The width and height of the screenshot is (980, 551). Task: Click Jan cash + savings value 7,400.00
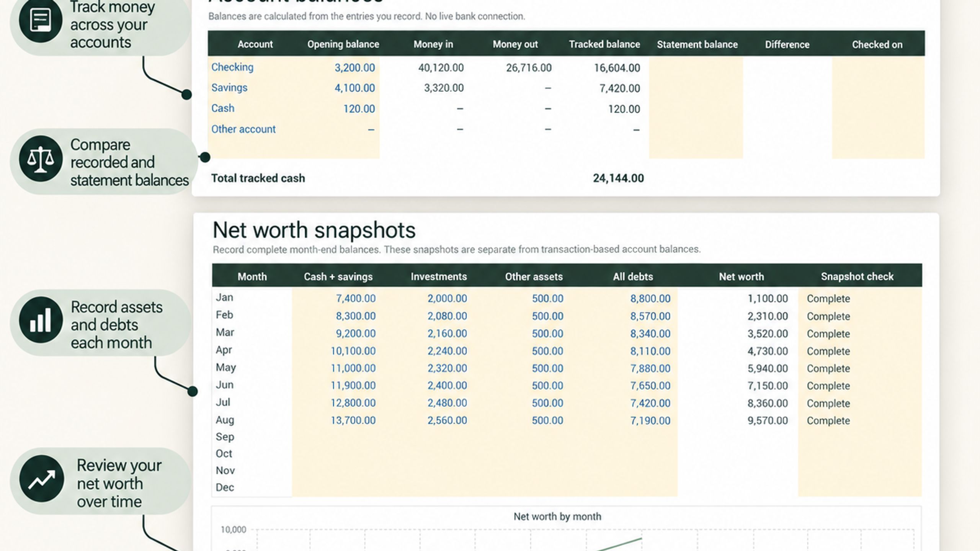coord(356,299)
